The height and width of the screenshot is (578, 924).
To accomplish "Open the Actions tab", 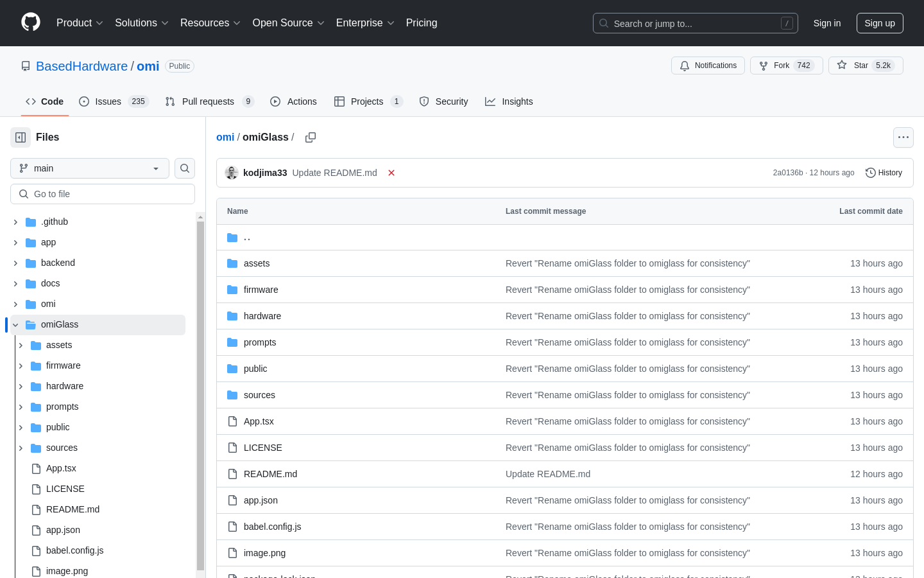I will point(293,101).
